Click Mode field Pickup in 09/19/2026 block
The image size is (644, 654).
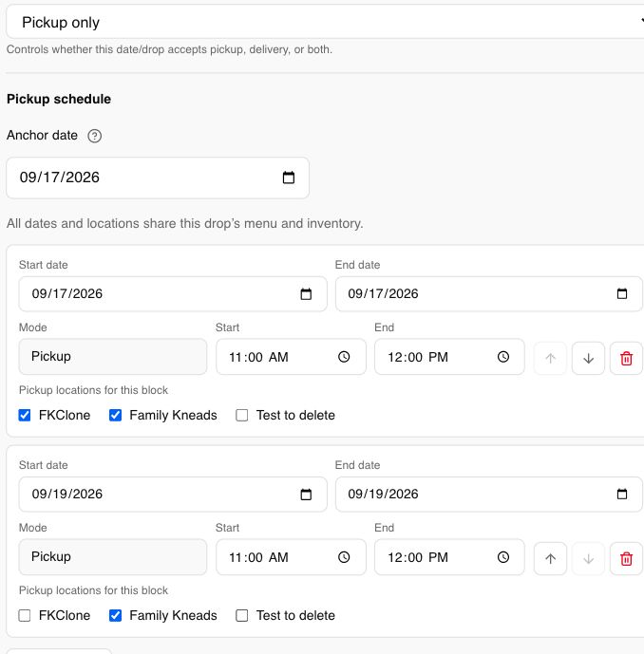point(113,557)
